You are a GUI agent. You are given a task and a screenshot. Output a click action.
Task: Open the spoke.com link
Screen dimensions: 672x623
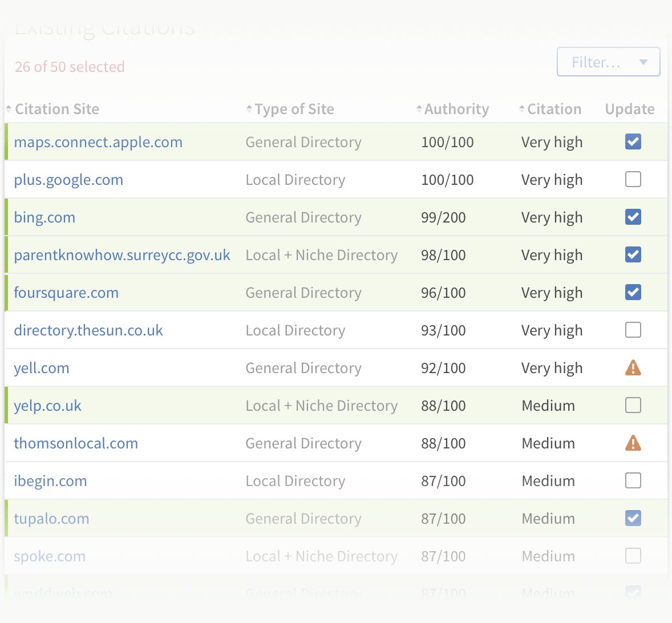click(50, 557)
